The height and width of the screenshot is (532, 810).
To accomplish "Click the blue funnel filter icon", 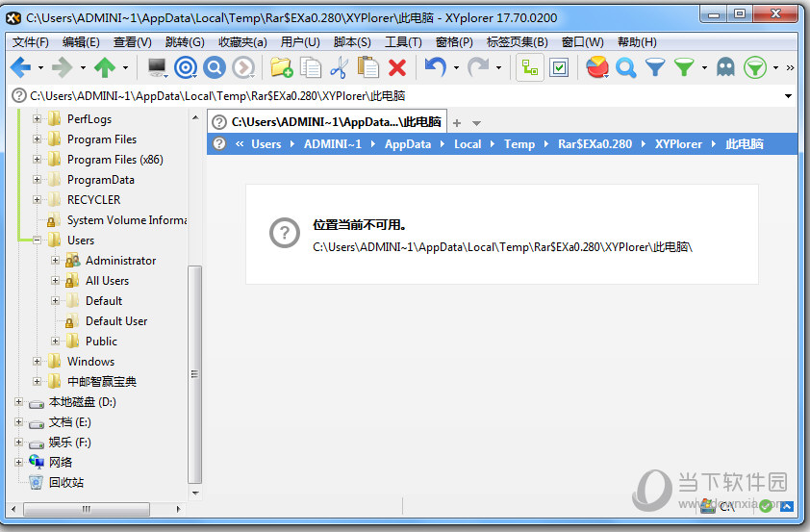I will (655, 67).
